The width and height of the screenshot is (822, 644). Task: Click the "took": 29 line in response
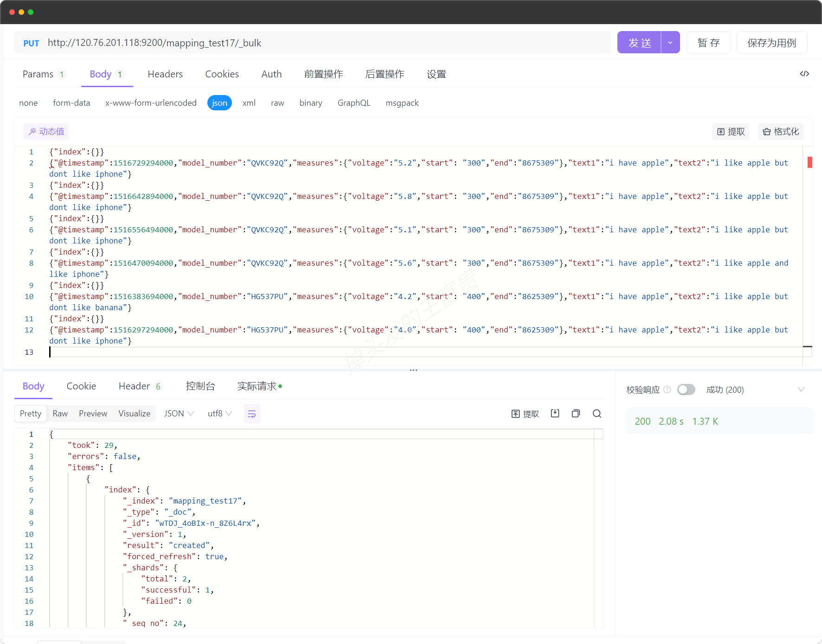[x=92, y=445]
